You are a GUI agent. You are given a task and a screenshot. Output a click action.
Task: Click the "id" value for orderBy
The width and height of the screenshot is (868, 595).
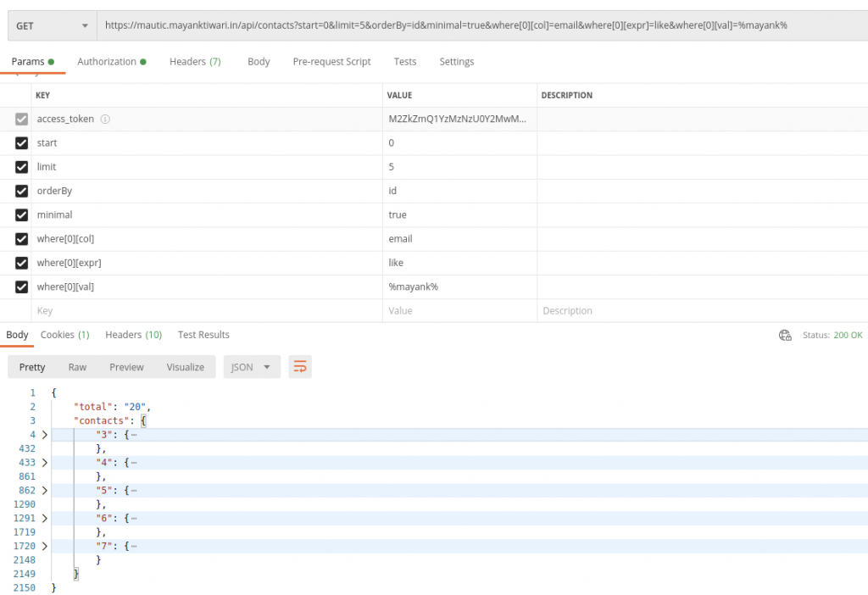pyautogui.click(x=459, y=191)
